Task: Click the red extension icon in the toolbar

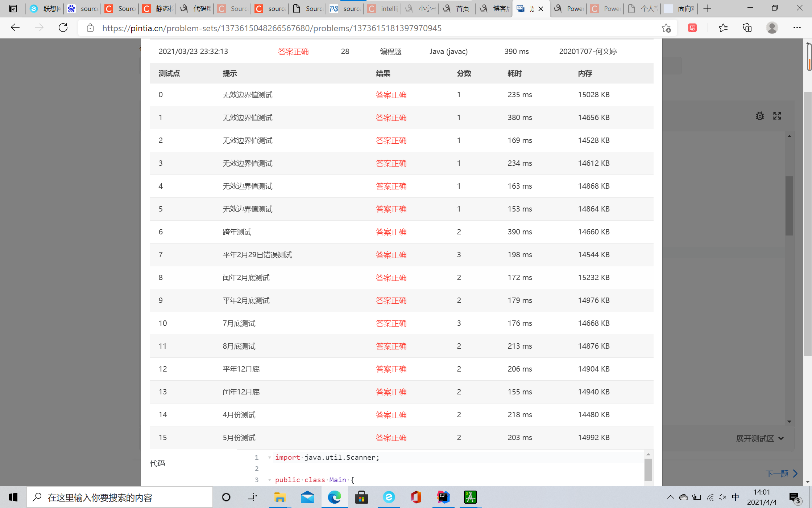Action: (692, 28)
